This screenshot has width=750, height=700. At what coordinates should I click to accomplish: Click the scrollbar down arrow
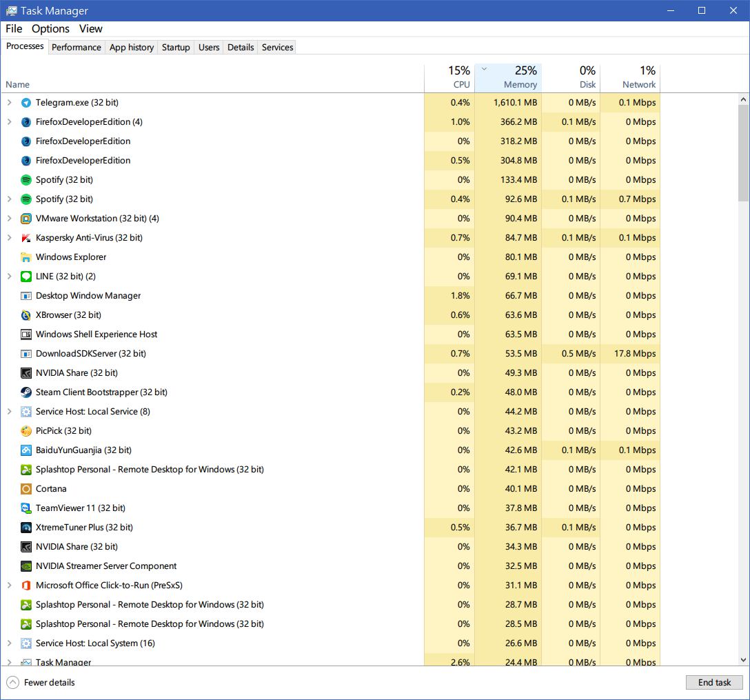point(743,660)
